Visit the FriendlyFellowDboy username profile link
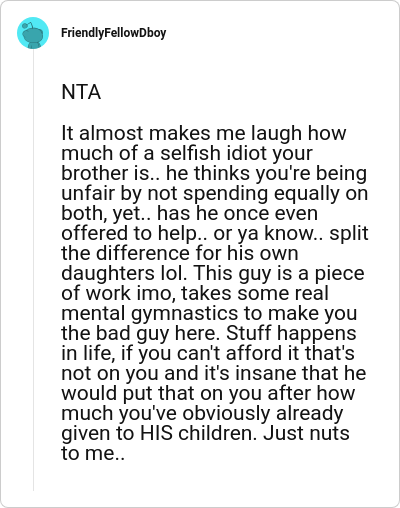 tap(114, 33)
